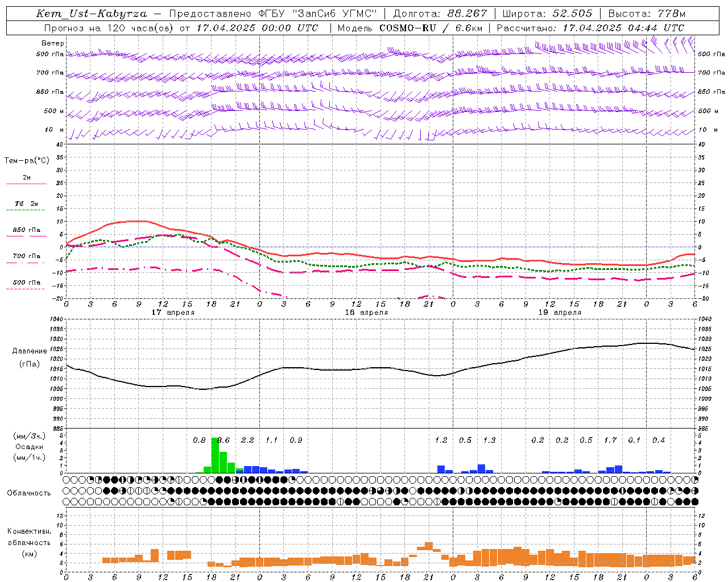Click the precipitation value 1.3
This screenshot has height=582, width=728.
pyautogui.click(x=489, y=440)
